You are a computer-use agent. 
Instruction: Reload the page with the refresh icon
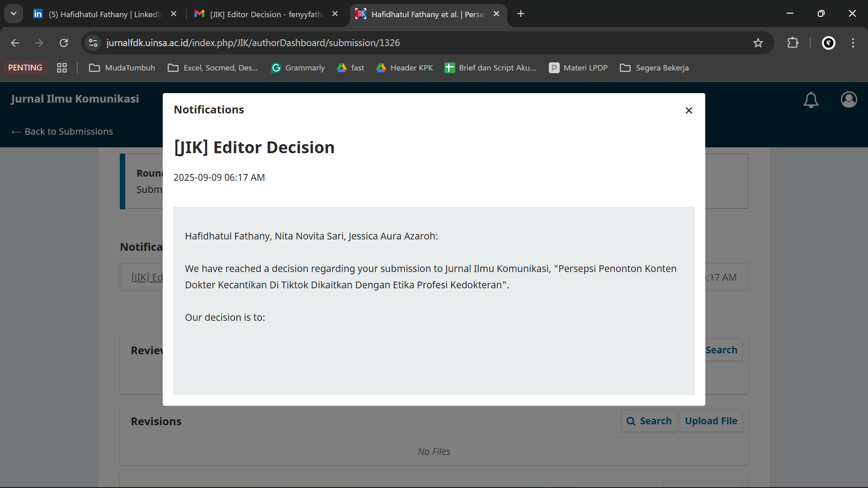point(64,43)
